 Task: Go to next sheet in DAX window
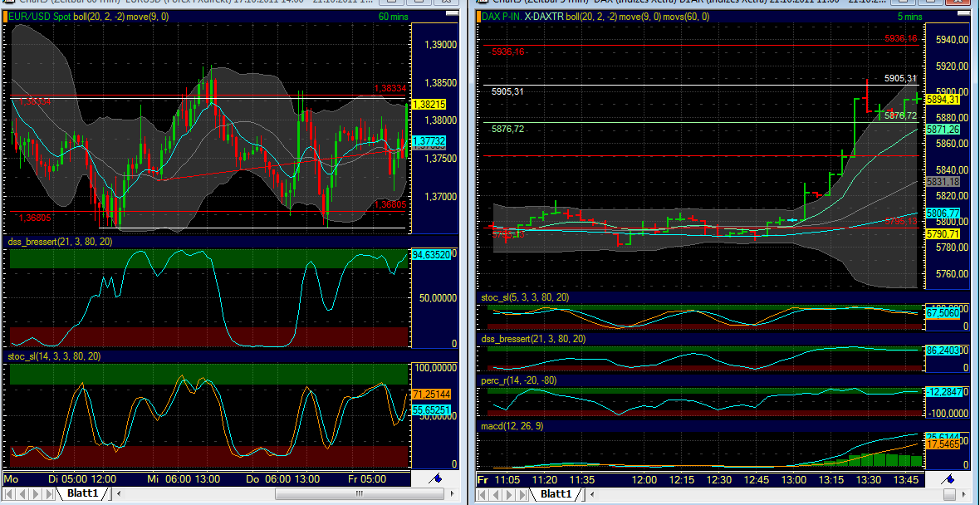[508, 494]
